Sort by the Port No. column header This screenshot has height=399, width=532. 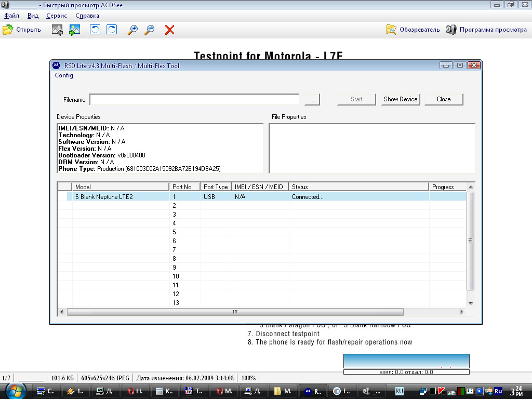184,187
